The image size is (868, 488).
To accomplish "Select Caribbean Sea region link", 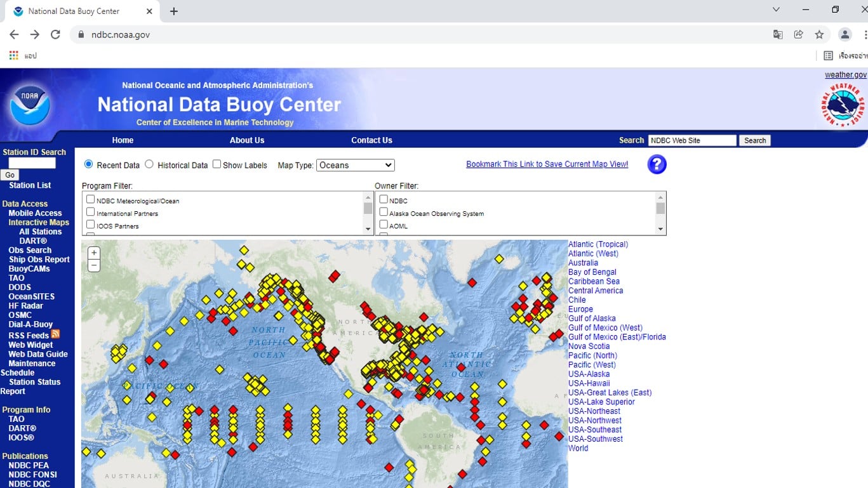I will point(594,281).
